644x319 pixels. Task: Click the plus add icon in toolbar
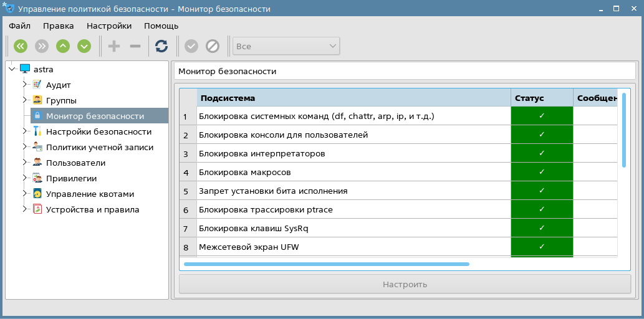(x=113, y=46)
